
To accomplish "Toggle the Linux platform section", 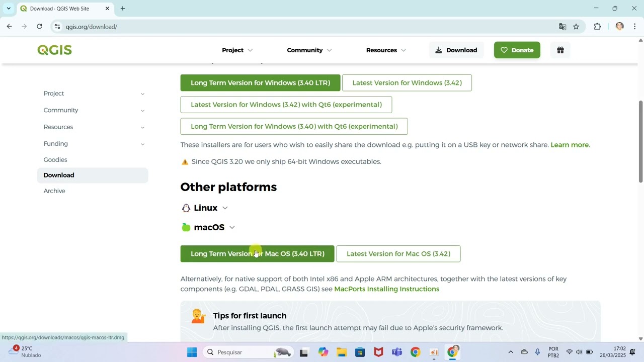I will point(205,208).
